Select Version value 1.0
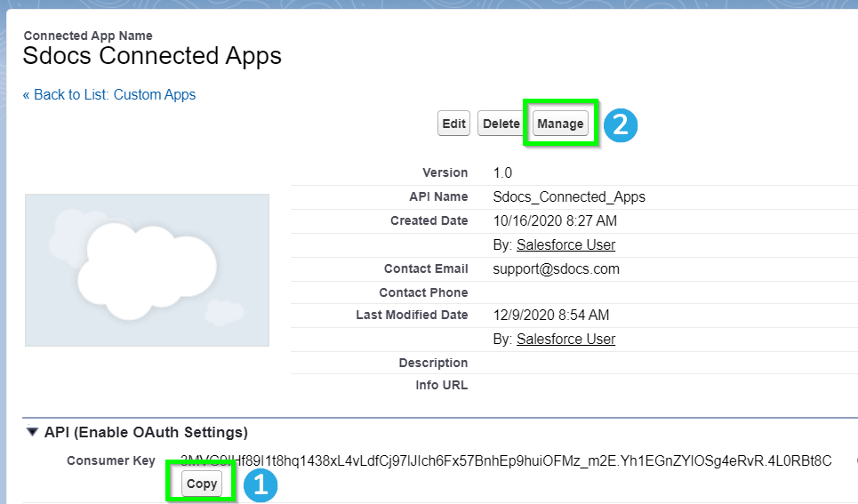The height and width of the screenshot is (504, 858). coord(502,172)
